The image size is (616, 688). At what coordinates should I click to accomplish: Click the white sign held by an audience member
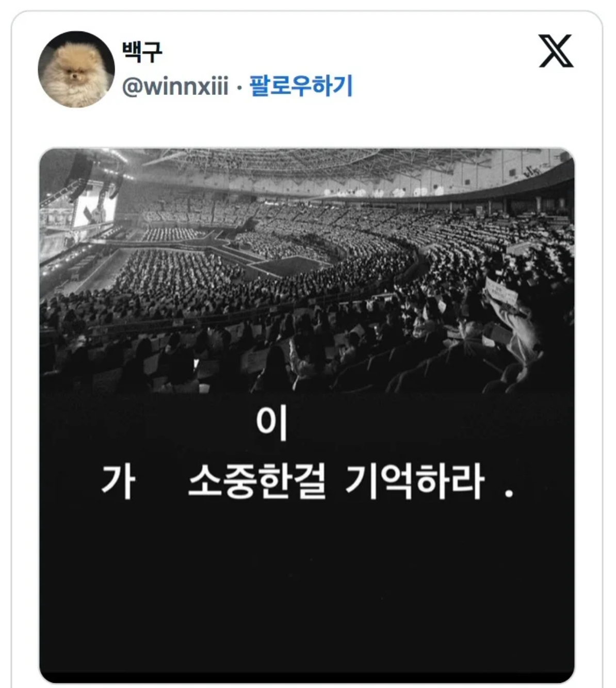[501, 293]
